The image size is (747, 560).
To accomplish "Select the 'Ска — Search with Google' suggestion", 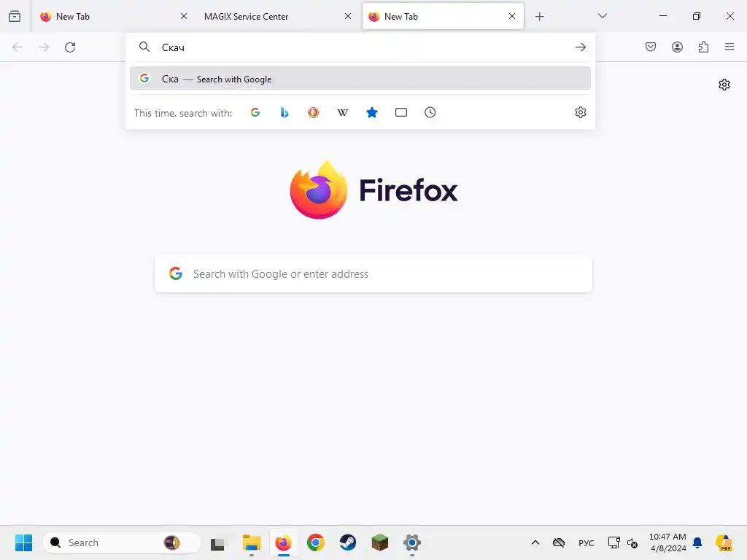I will click(360, 79).
